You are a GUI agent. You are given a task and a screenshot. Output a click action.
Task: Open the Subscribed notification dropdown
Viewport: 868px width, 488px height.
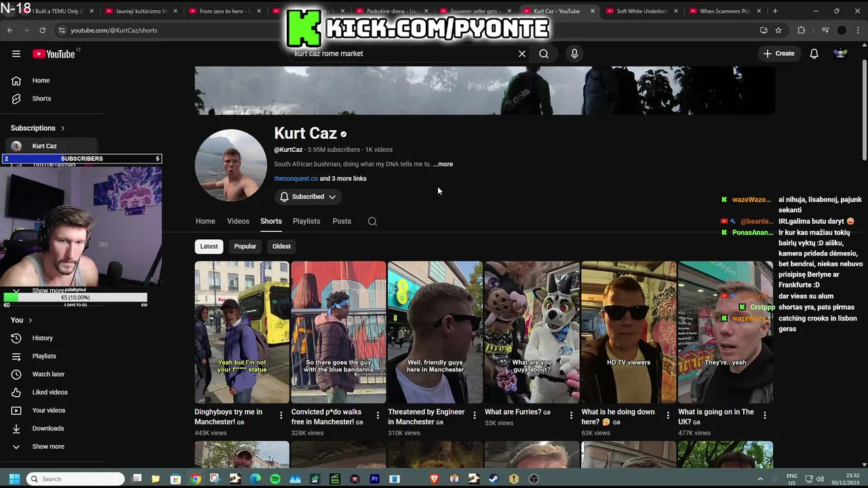pyautogui.click(x=308, y=197)
